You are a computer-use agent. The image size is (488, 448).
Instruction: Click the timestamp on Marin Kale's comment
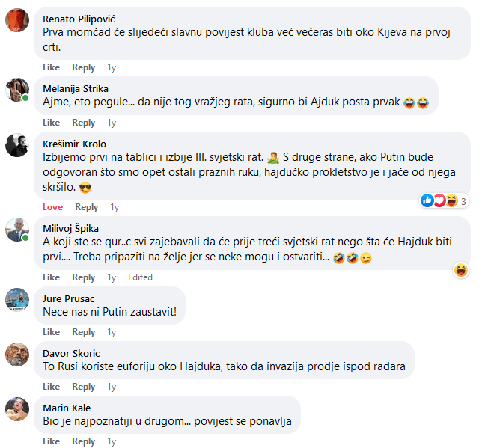click(x=112, y=441)
